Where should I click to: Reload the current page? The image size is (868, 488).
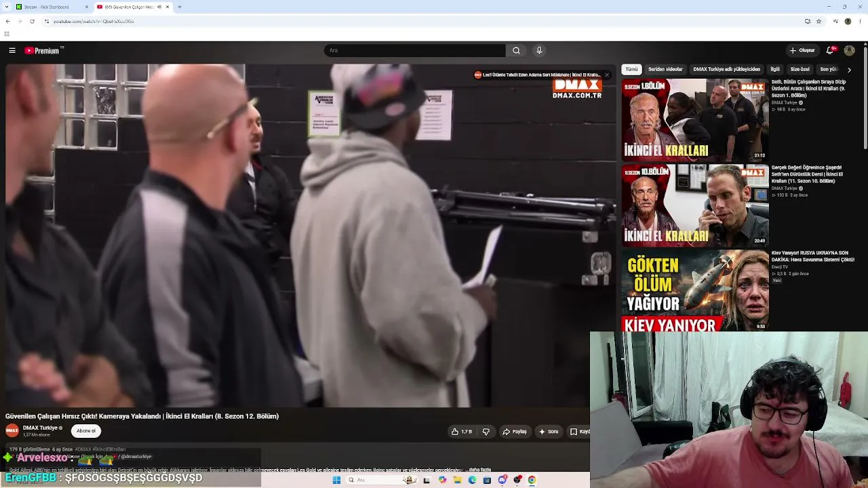32,21
